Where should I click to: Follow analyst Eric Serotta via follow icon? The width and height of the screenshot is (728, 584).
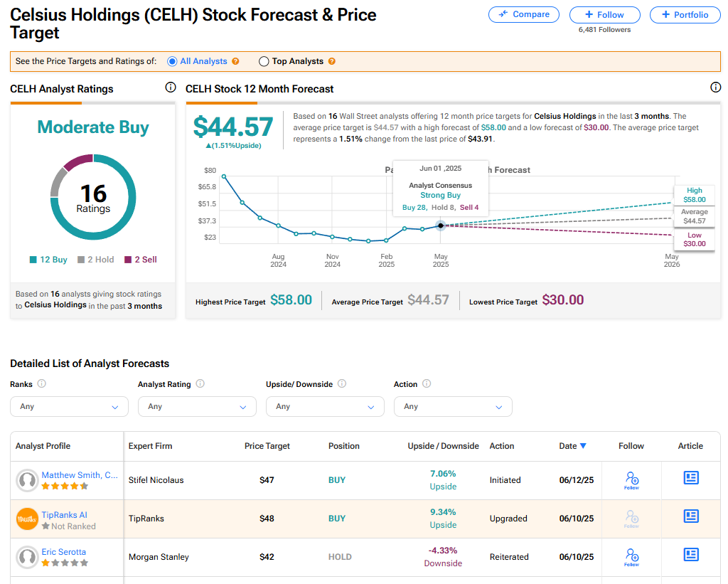coord(631,557)
